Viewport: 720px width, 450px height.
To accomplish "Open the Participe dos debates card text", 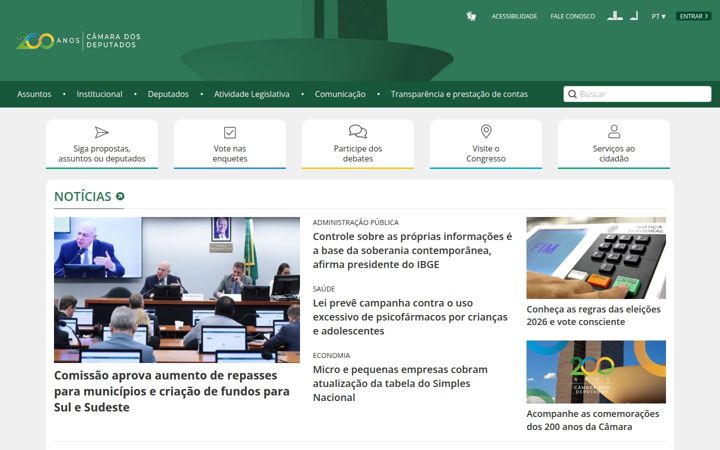I will point(358,154).
